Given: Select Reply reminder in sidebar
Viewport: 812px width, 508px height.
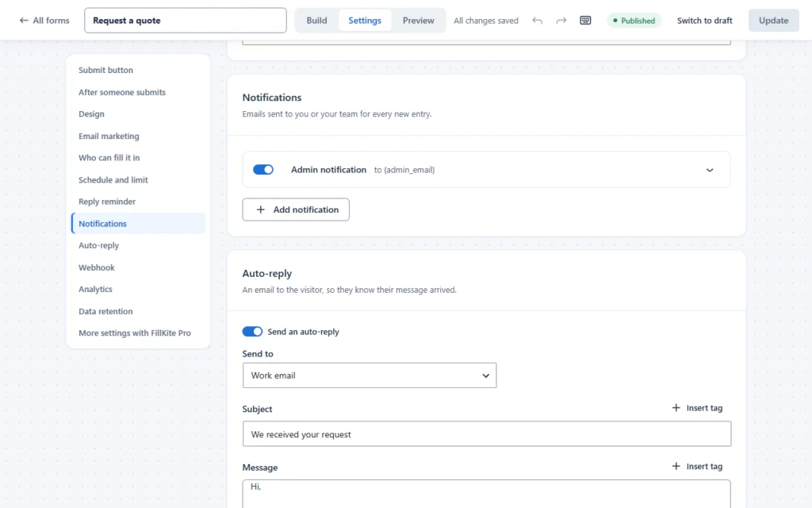Looking at the screenshot, I should pos(138,202).
